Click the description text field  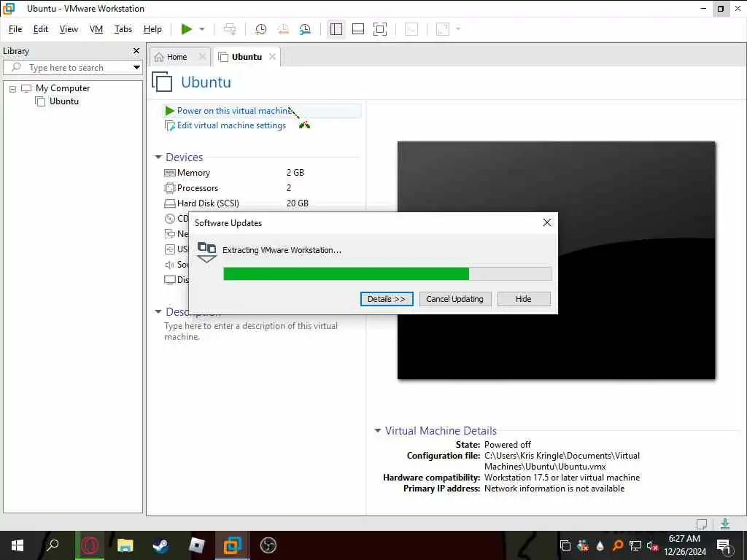tap(252, 331)
